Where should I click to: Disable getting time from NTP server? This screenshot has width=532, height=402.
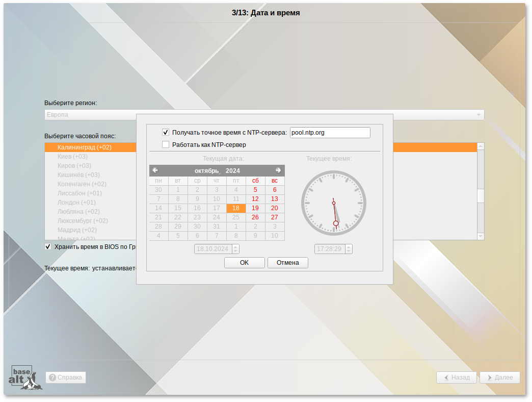click(x=166, y=133)
